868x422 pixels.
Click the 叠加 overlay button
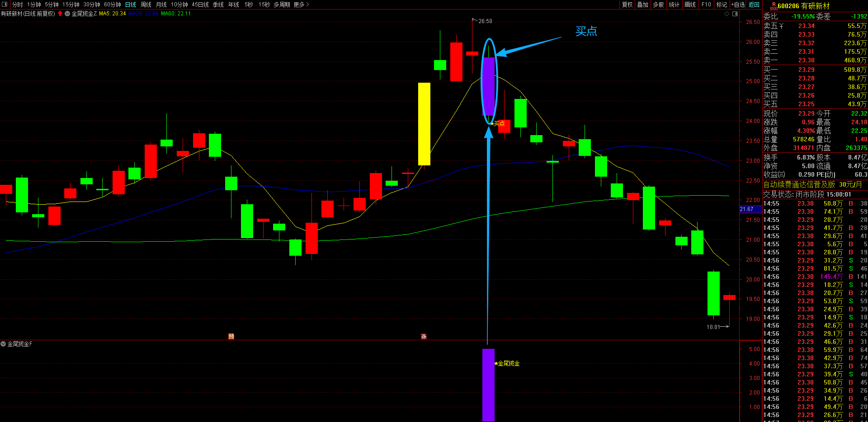tap(643, 5)
